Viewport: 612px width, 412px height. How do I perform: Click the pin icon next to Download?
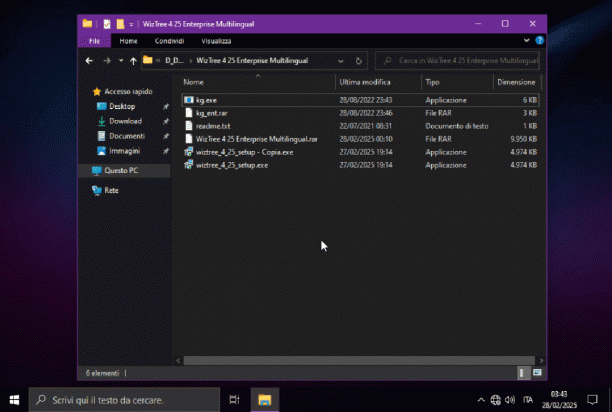165,121
